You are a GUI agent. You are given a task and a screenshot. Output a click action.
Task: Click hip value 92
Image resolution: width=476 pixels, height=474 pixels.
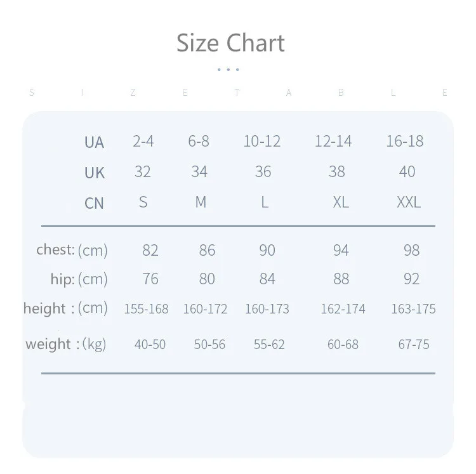pos(412,279)
